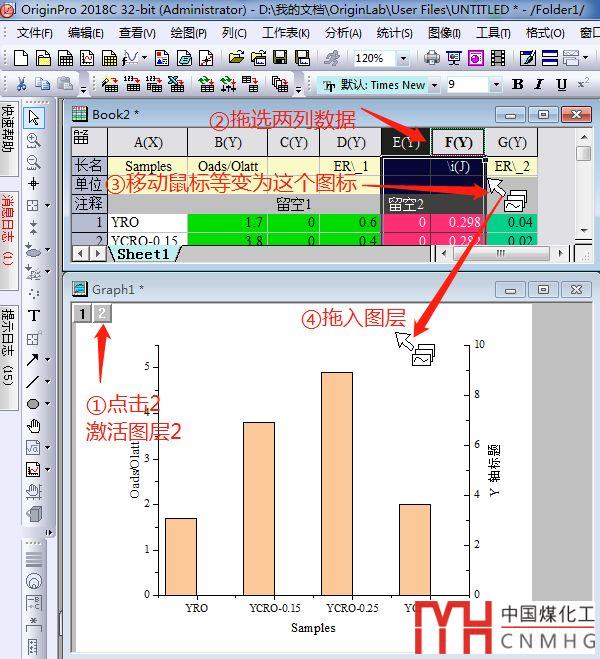Select the Text tool

pyautogui.click(x=34, y=316)
